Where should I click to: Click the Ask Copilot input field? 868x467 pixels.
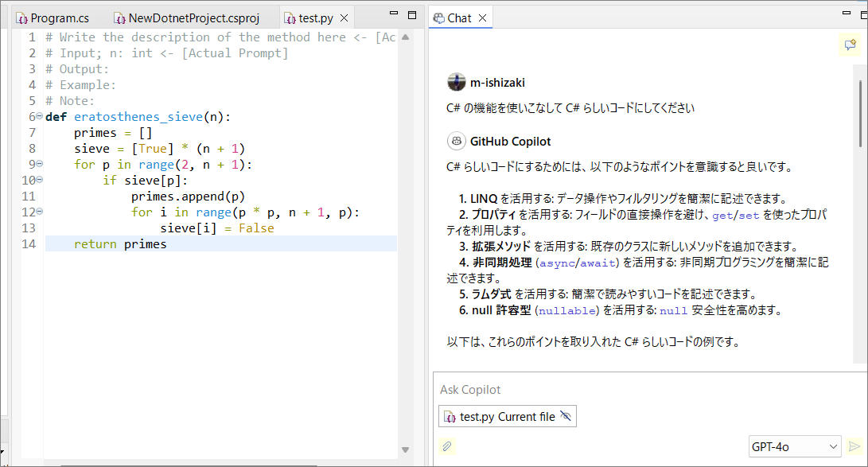click(x=647, y=390)
